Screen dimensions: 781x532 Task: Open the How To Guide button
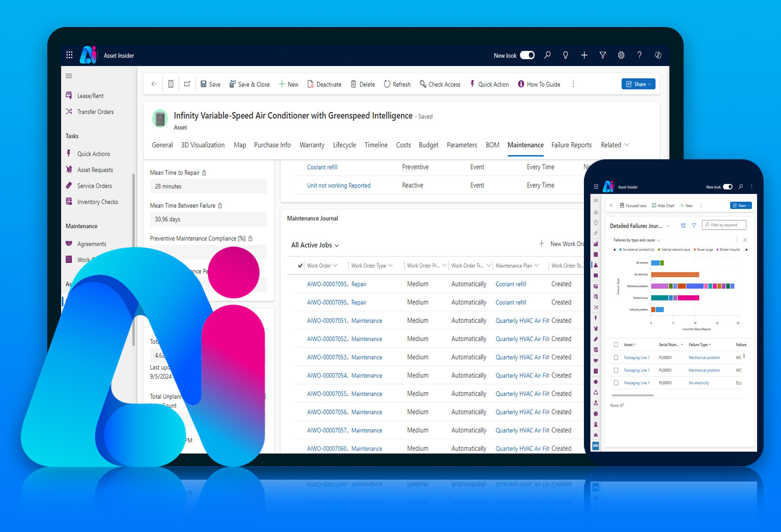[539, 84]
